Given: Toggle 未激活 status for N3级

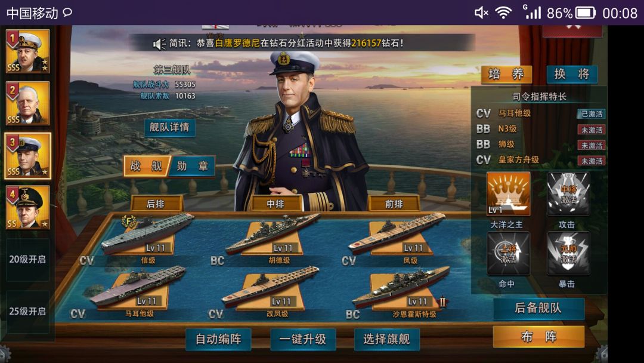Looking at the screenshot, I should pyautogui.click(x=592, y=130).
